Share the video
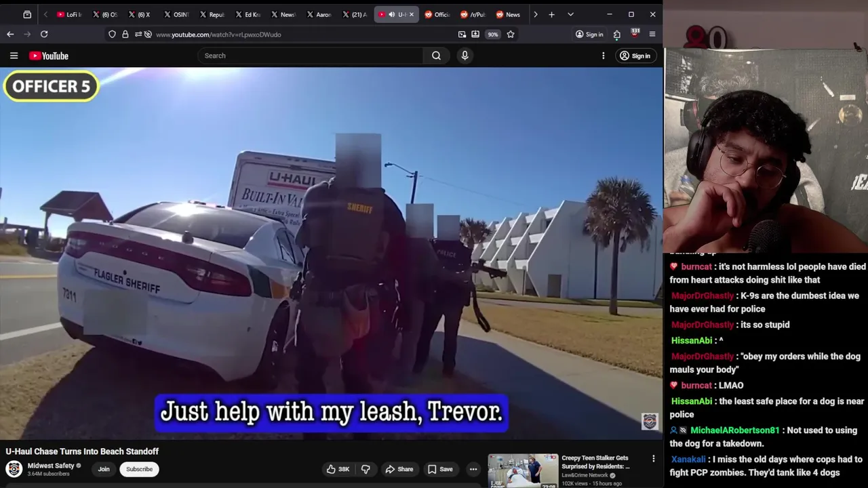The width and height of the screenshot is (868, 488). (x=399, y=469)
